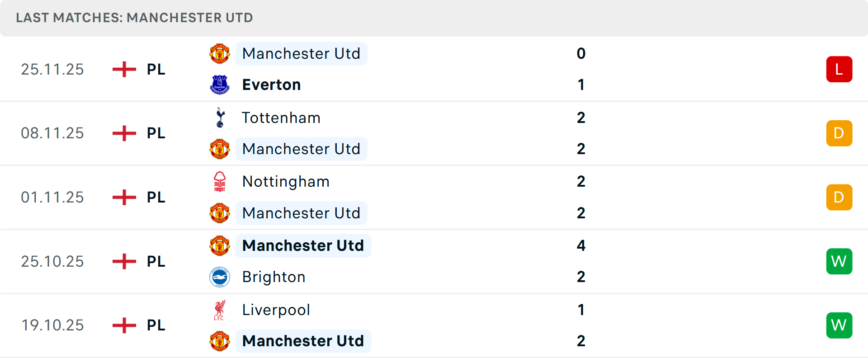The image size is (868, 358).
Task: Click the England flag beside 19.10.25
Action: coord(123,325)
